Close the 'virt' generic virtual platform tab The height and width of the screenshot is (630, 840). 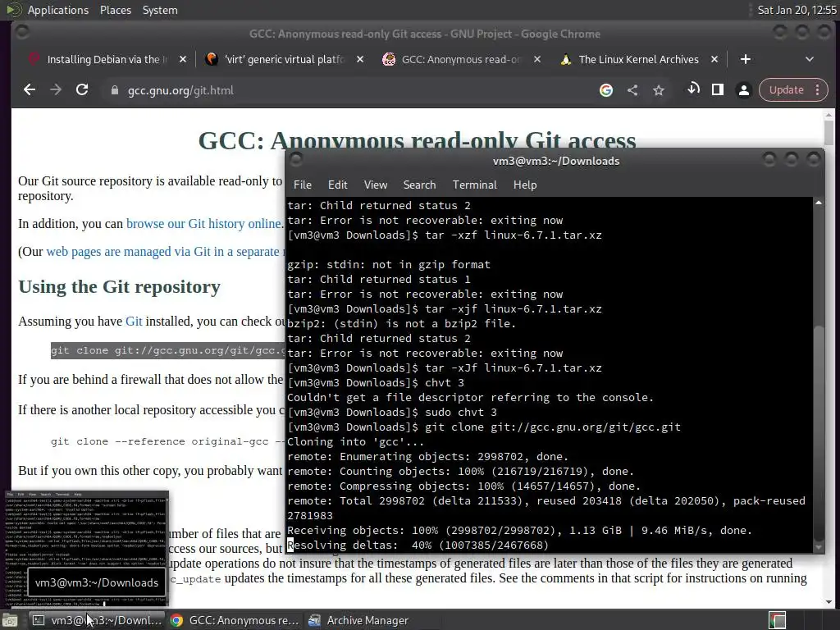tap(360, 59)
